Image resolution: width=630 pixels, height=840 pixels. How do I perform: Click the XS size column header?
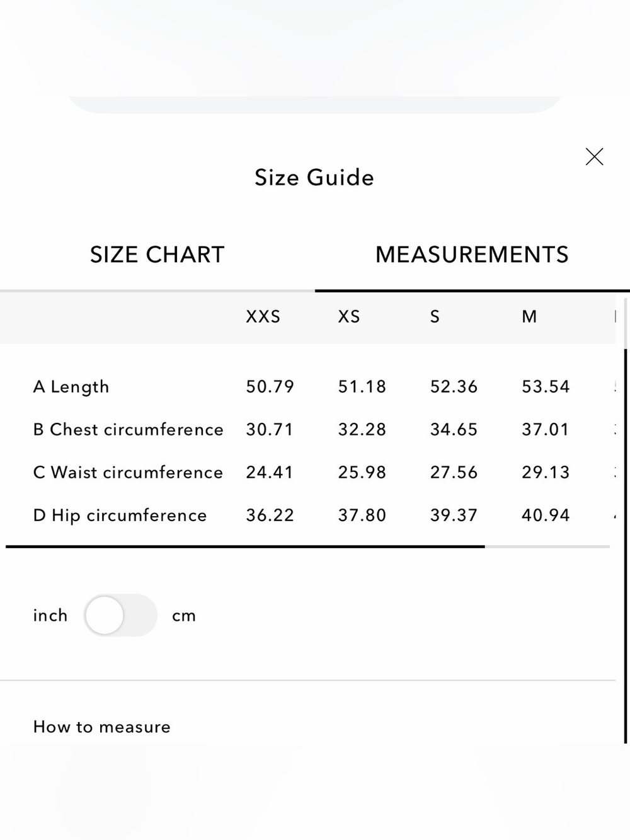coord(349,316)
